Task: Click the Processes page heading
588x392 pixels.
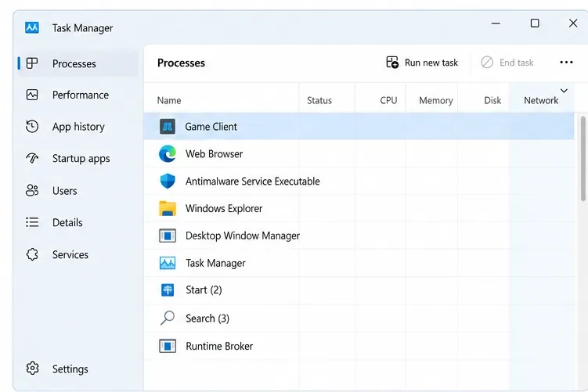Action: click(x=181, y=63)
